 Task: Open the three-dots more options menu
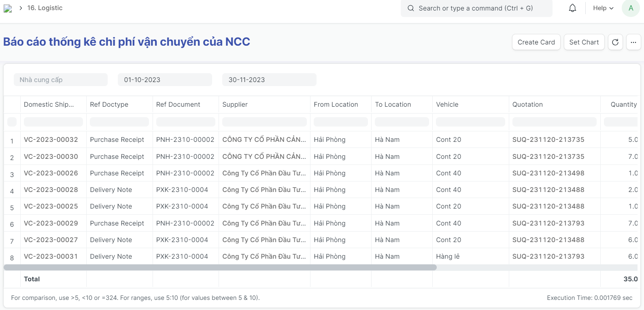point(633,42)
